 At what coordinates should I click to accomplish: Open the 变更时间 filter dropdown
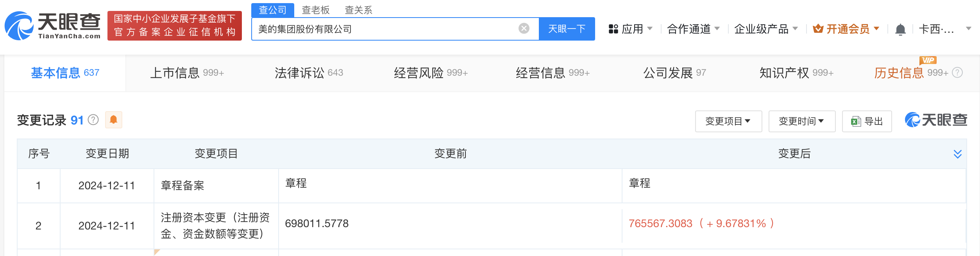point(802,121)
